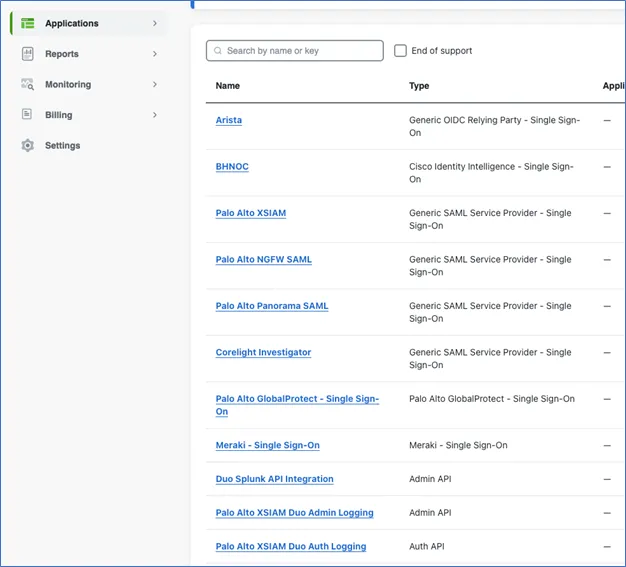Click the Settings gear icon
Screen dimensions: 626x567
[27, 146]
